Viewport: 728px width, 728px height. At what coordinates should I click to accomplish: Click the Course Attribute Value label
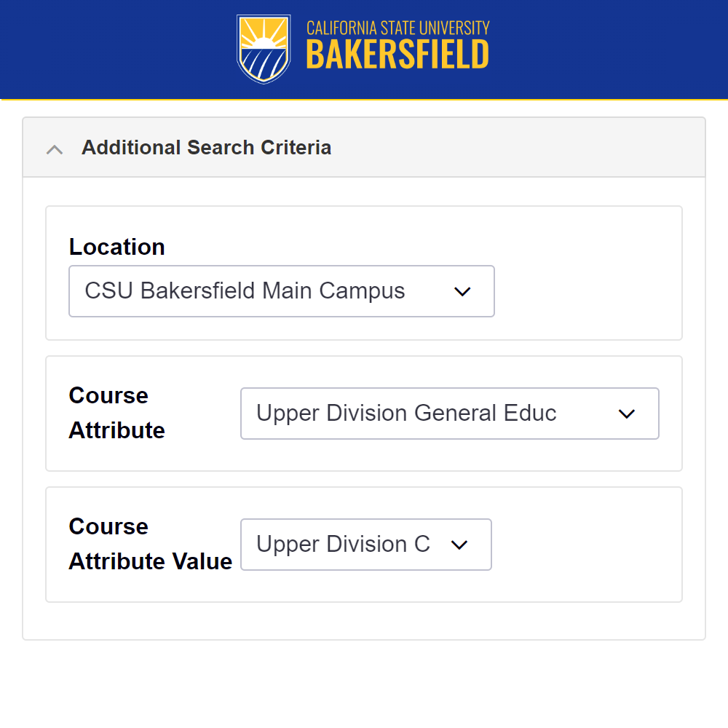pos(150,544)
